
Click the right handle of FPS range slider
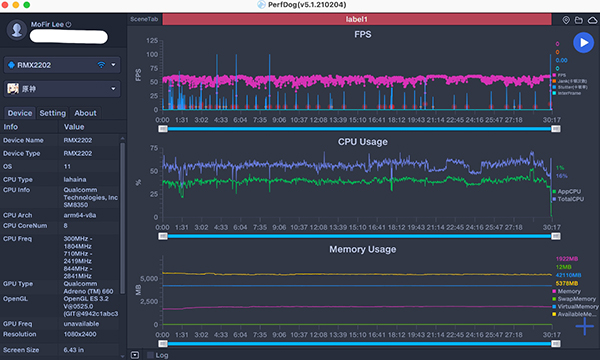tap(556, 129)
